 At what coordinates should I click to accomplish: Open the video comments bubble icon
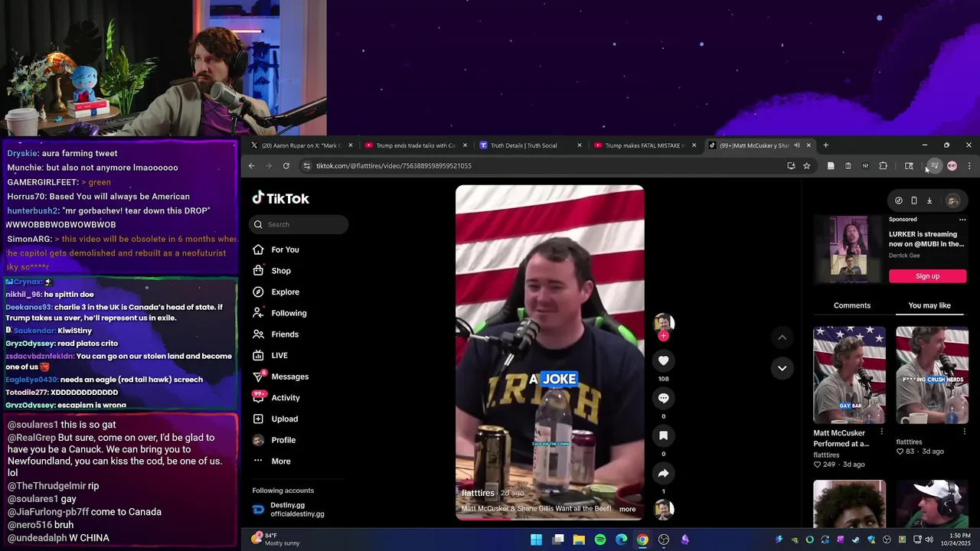pos(663,398)
